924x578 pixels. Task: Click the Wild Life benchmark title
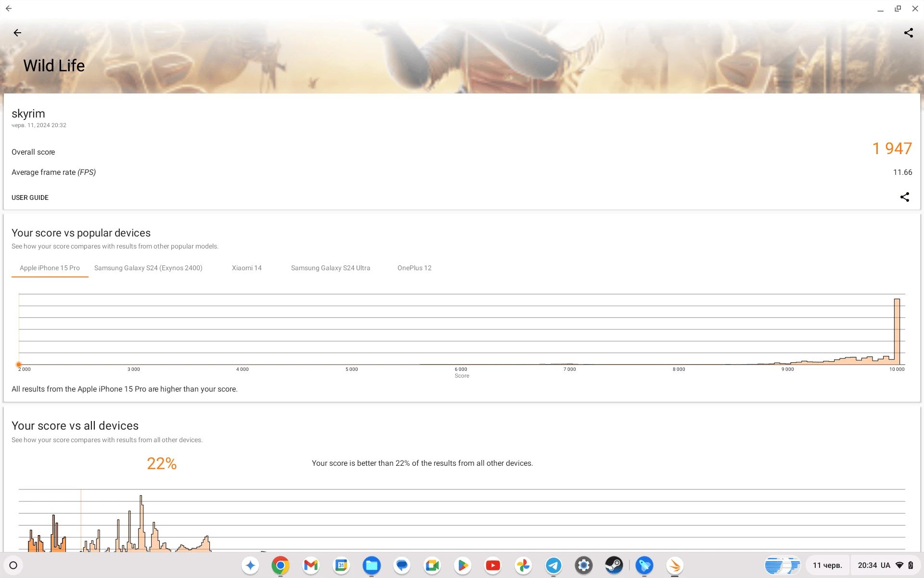[x=54, y=66]
